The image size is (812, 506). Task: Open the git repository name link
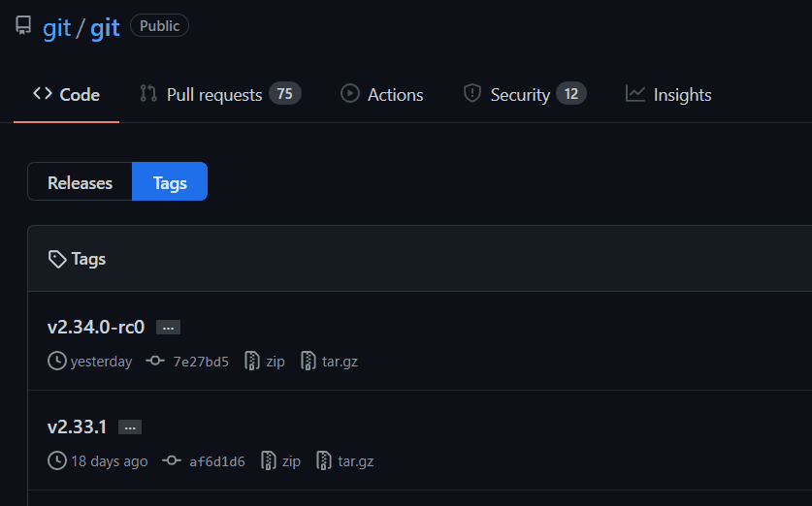pos(105,27)
